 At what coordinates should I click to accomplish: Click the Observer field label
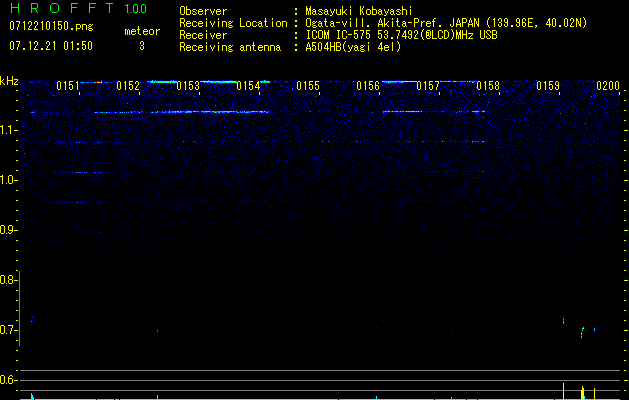click(x=203, y=11)
